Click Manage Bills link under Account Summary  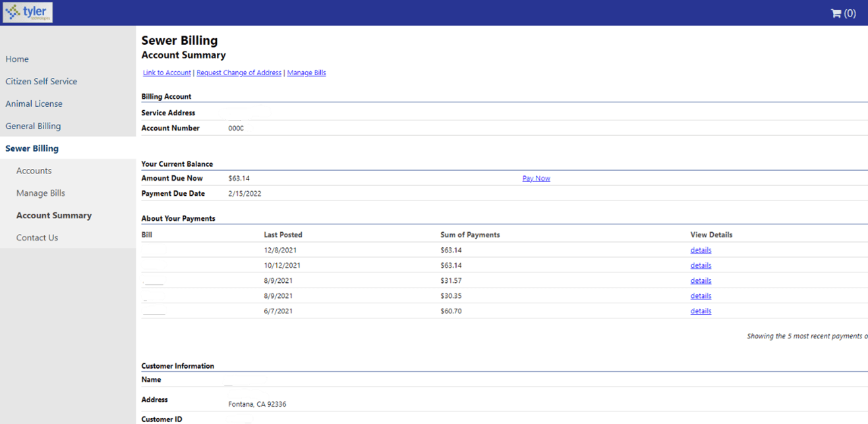pos(306,73)
